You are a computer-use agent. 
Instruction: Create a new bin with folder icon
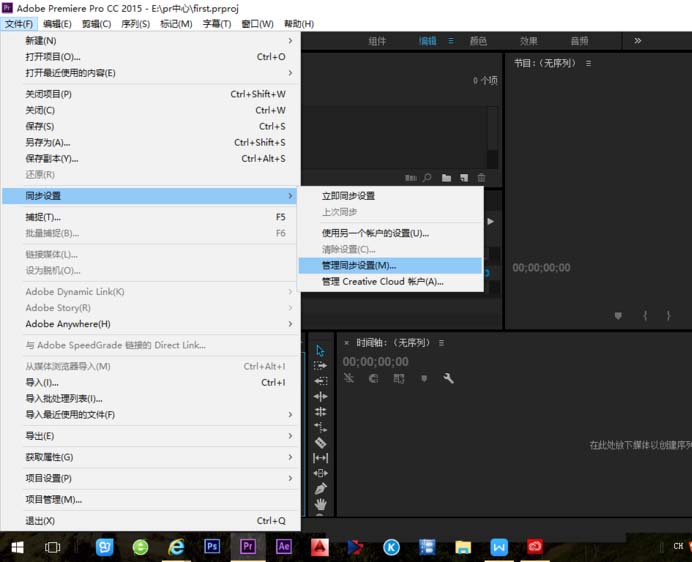[x=447, y=177]
